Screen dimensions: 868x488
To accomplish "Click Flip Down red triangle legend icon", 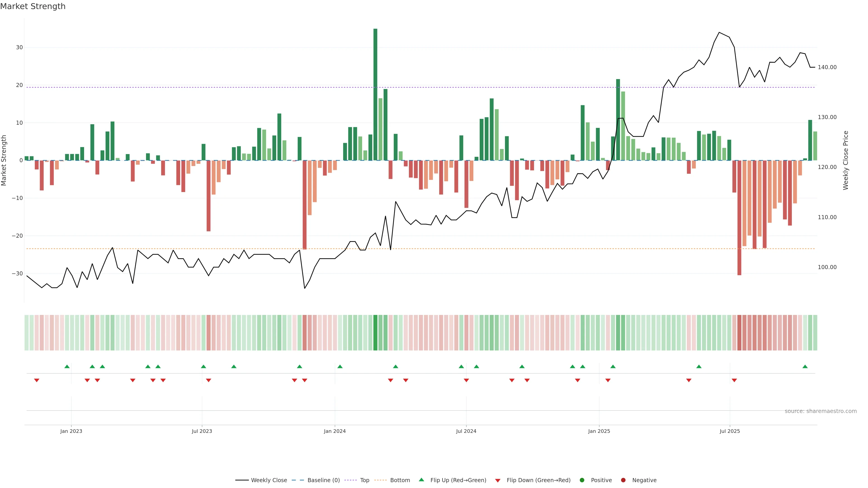I will (x=498, y=481).
